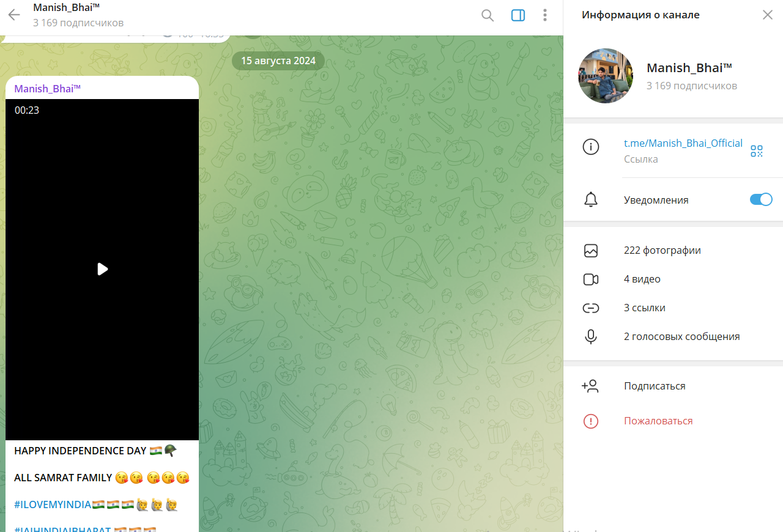Click the photos picture icon

[x=591, y=250]
